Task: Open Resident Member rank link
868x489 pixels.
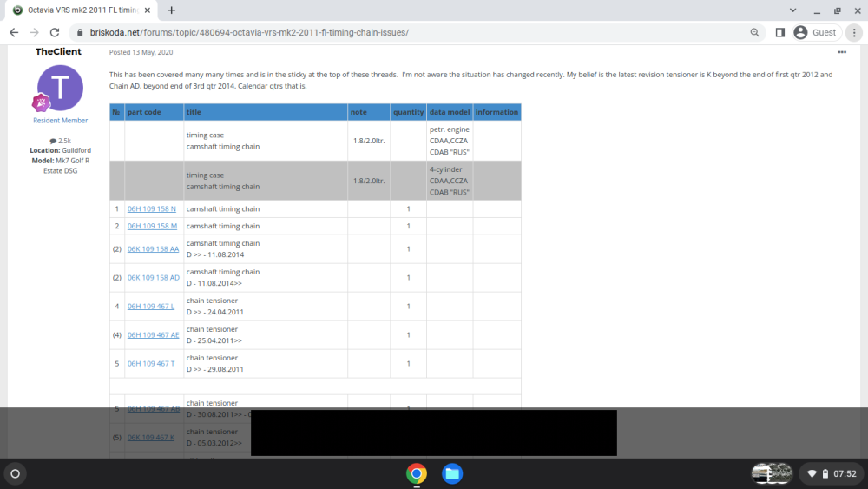Action: 61,120
